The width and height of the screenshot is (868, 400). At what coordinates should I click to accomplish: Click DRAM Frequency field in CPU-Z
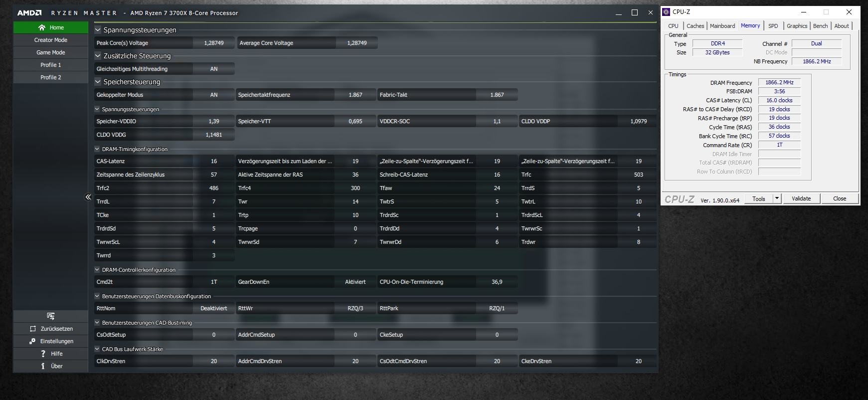coord(779,83)
